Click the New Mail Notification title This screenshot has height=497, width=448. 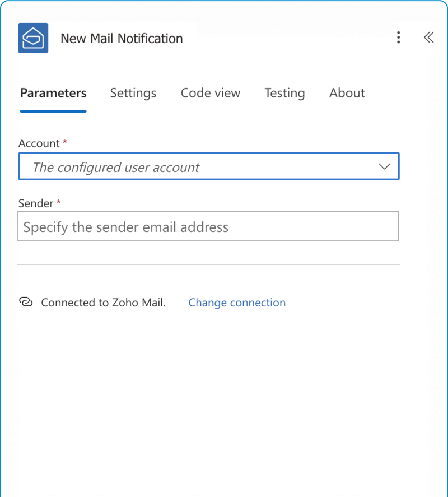click(122, 39)
